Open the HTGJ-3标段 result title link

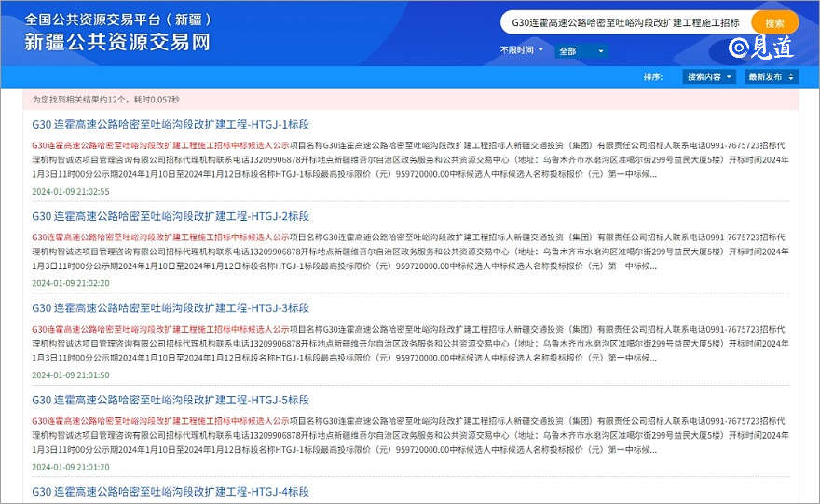click(x=171, y=308)
